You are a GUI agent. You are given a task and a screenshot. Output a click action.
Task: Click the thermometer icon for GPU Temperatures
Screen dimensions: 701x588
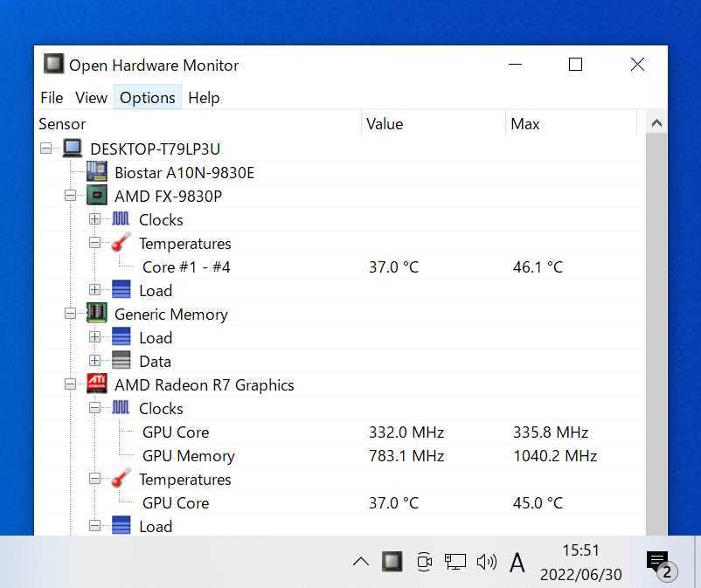click(x=121, y=478)
